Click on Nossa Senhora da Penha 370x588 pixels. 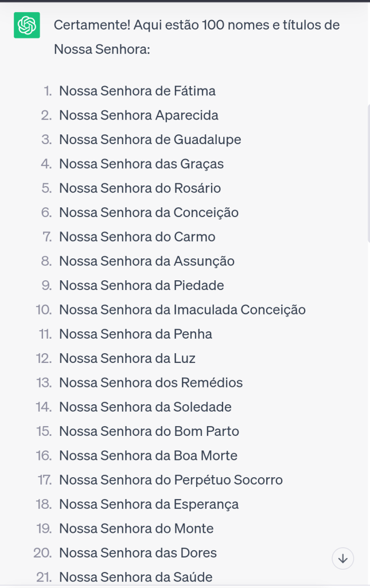(135, 334)
